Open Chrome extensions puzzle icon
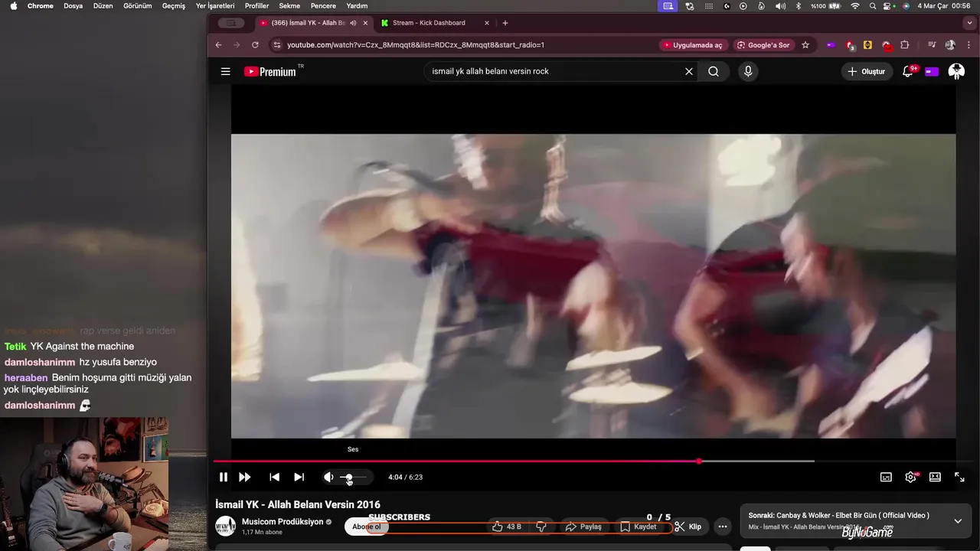980x551 pixels. click(x=905, y=45)
